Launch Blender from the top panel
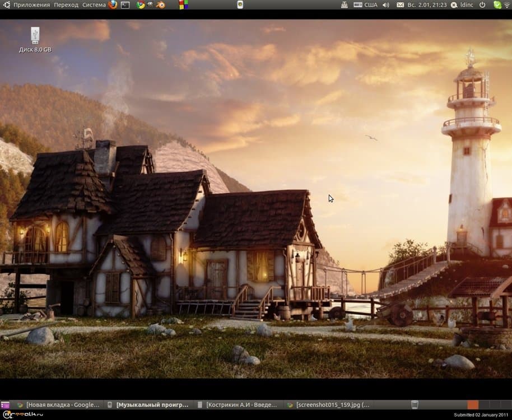 click(160, 4)
